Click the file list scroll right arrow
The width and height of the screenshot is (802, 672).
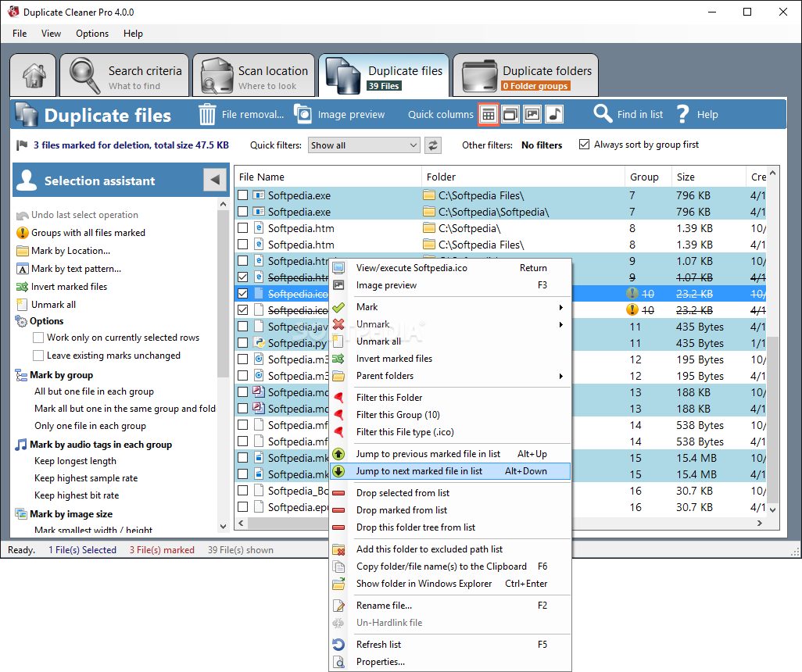760,524
